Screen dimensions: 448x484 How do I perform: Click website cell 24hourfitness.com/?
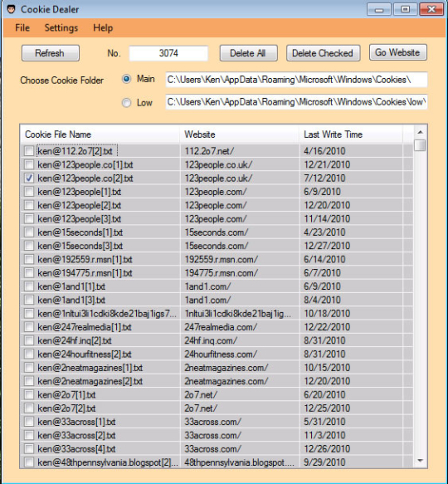tap(221, 354)
